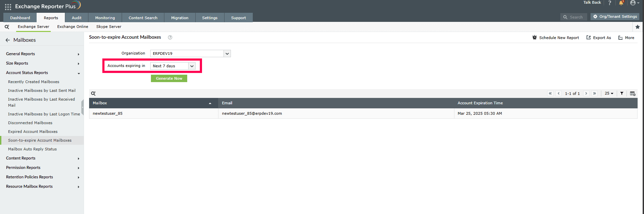Switch to Dashboard tab
This screenshot has width=644, height=214.
(x=20, y=18)
